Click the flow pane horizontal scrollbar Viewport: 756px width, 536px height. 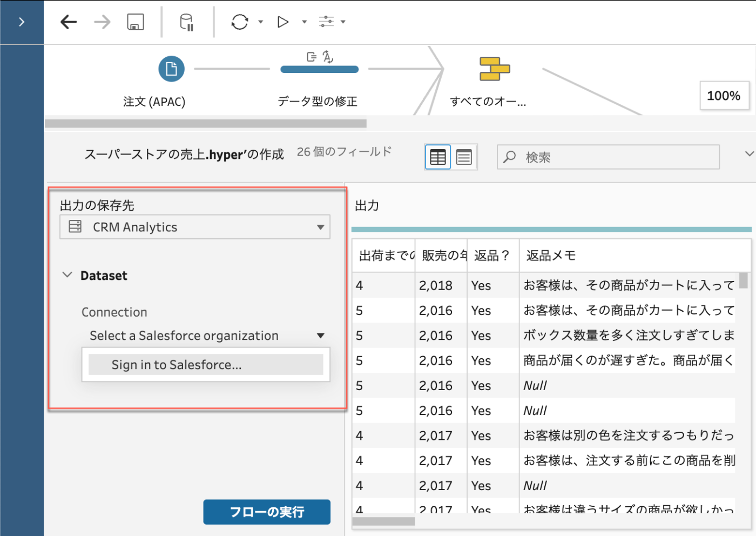point(206,124)
